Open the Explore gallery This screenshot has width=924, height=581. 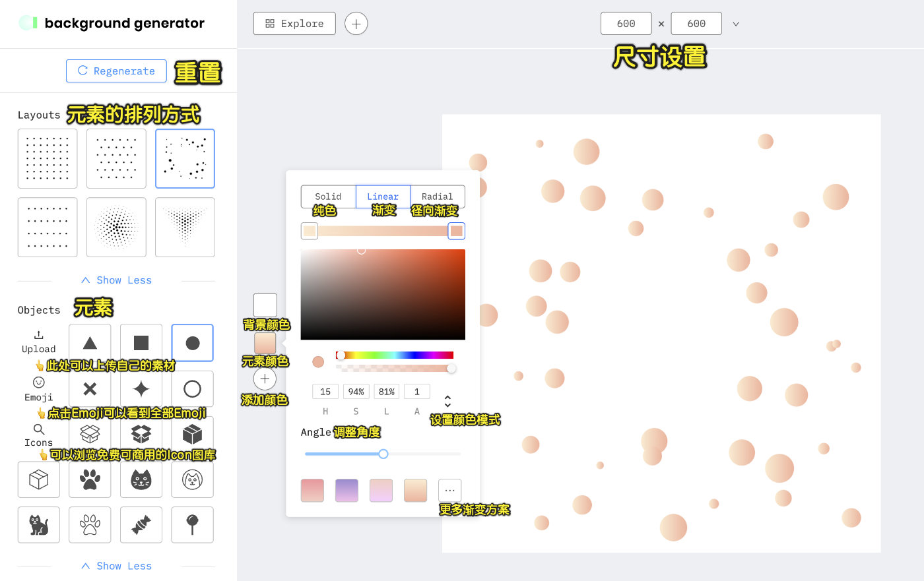[x=294, y=24]
